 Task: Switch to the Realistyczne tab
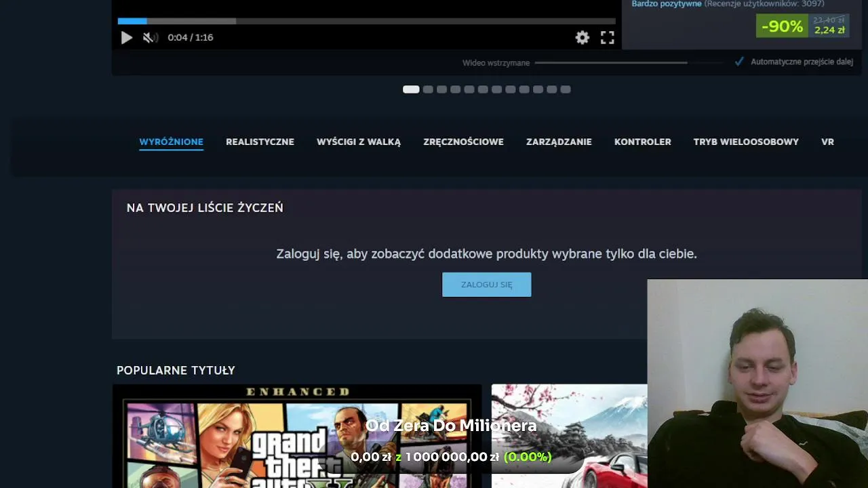(260, 142)
